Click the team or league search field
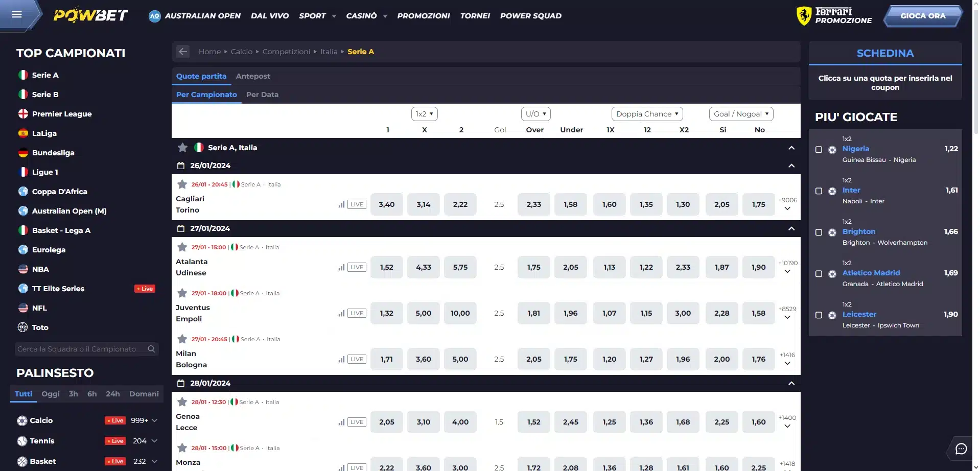Viewport: 980px width, 471px height. pos(86,349)
